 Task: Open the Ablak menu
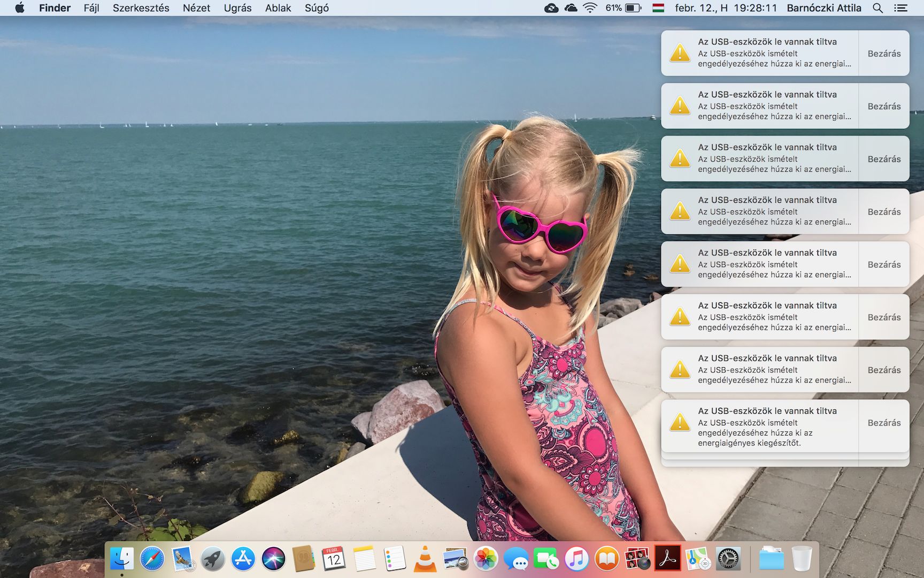click(278, 8)
